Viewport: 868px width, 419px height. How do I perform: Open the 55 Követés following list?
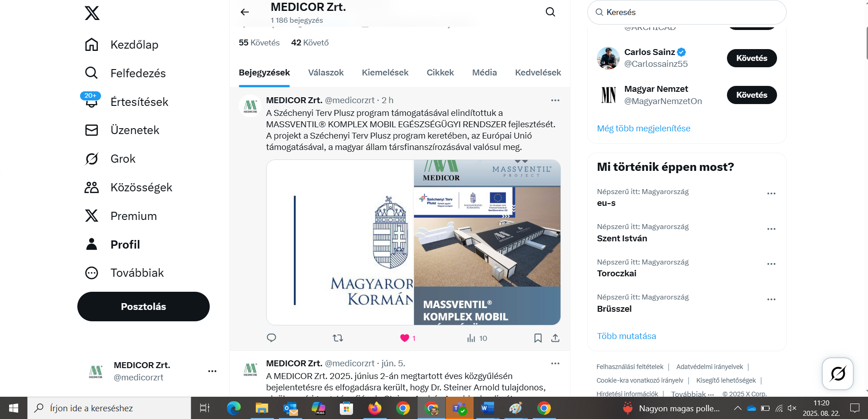point(259,43)
